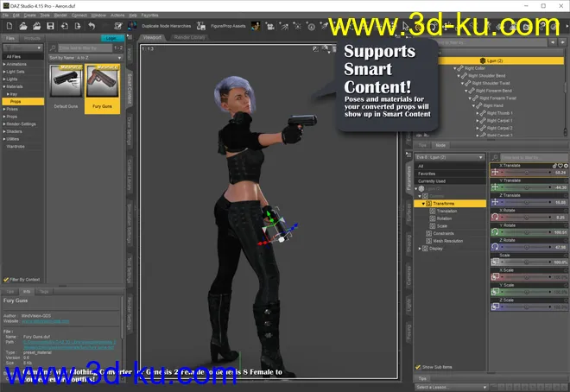Click the New Scene toolbar icon

click(7, 26)
